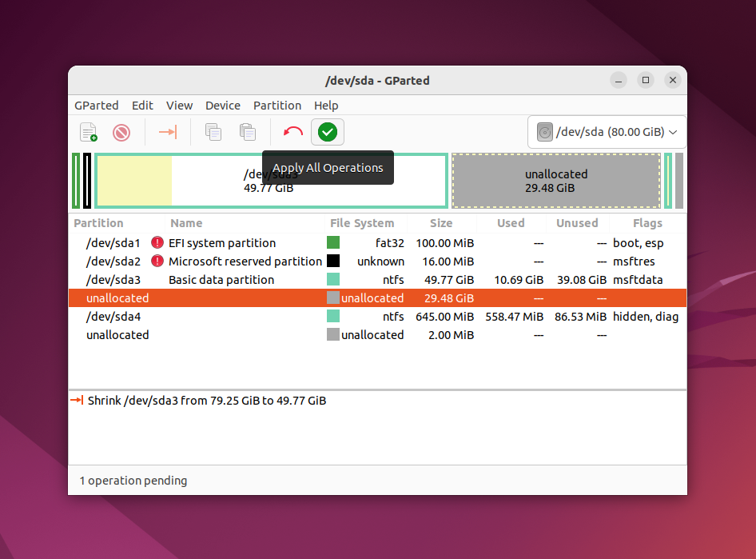Image resolution: width=756 pixels, height=559 pixels.
Task: Select the /dev/sda4 ntfs partition row
Action: [377, 317]
